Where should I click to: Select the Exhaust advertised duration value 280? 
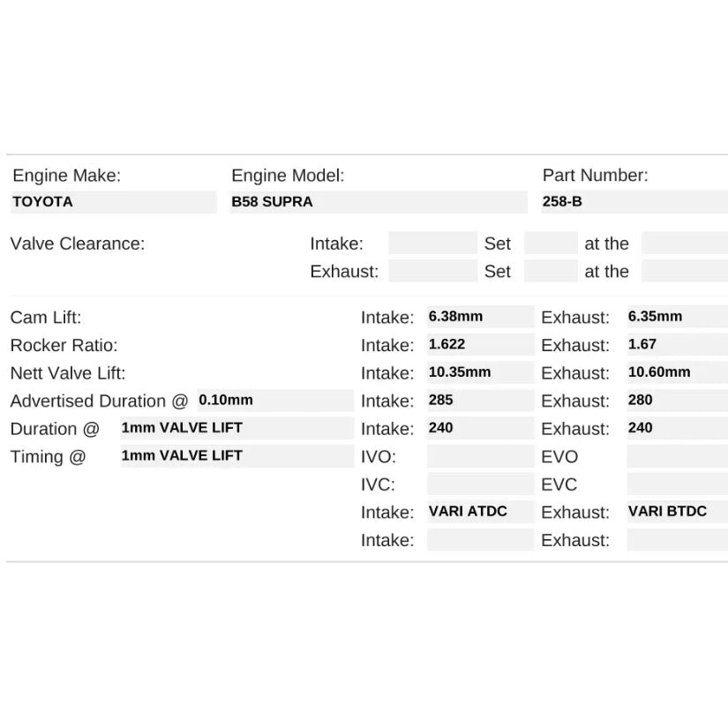coord(677,401)
